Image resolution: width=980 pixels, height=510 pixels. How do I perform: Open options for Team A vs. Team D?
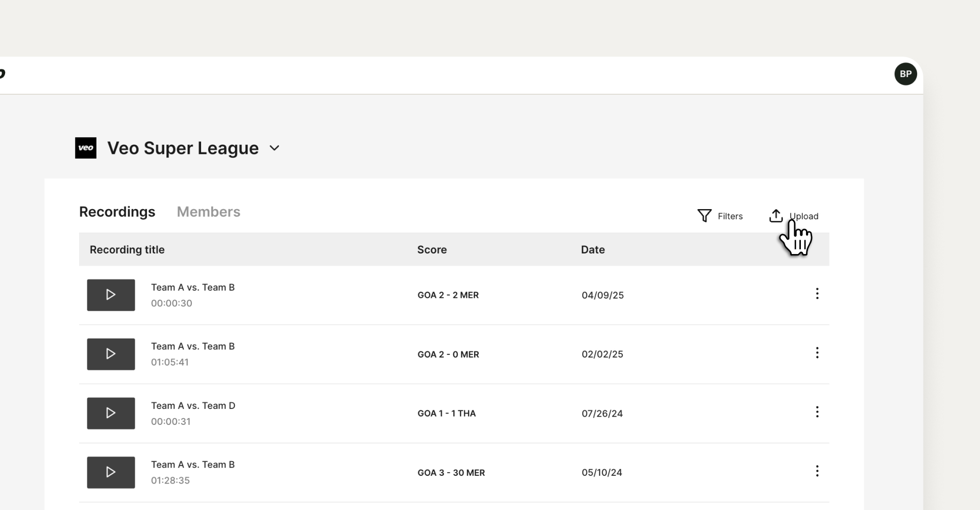coord(817,412)
